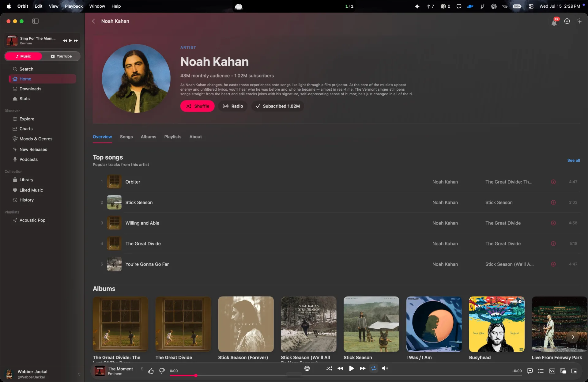Click the playback progress slider
The image size is (588, 382).
345,376
